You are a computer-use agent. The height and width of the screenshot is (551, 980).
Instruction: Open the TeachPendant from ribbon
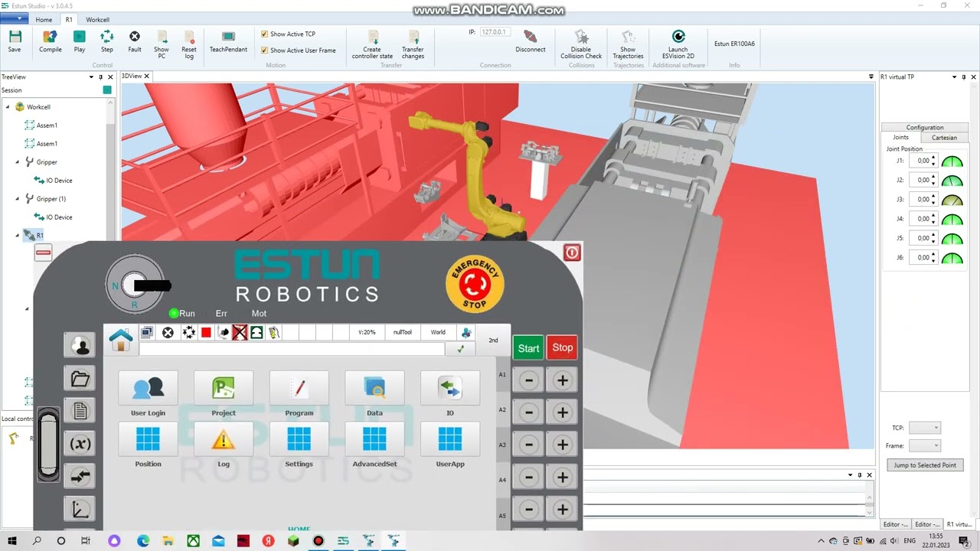(x=228, y=41)
